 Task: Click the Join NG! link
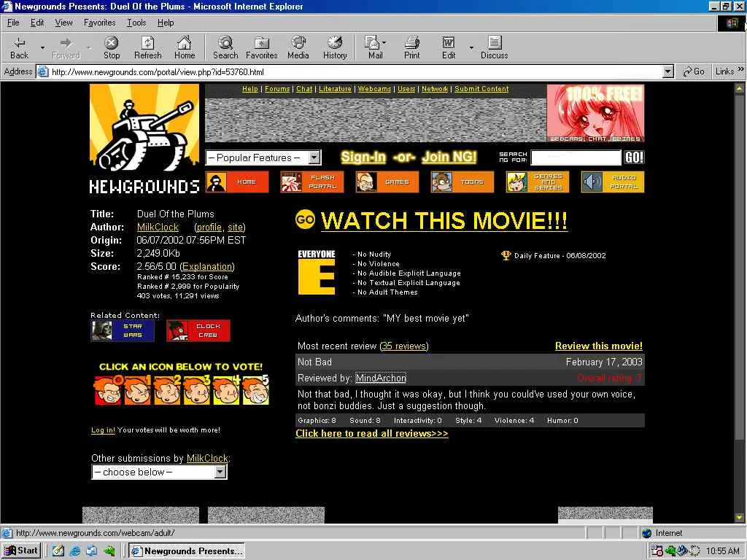[449, 157]
